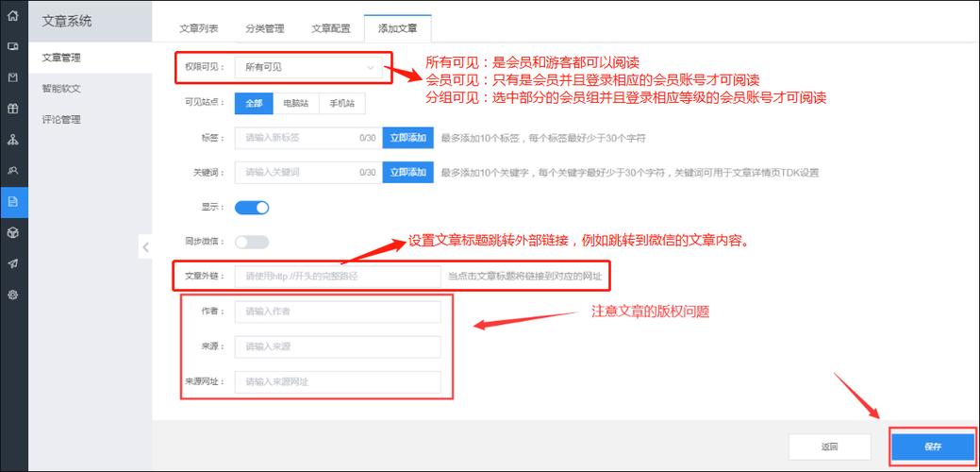Open the settings gear icon in sidebar
Viewport: 980px width, 472px height.
pyautogui.click(x=12, y=295)
